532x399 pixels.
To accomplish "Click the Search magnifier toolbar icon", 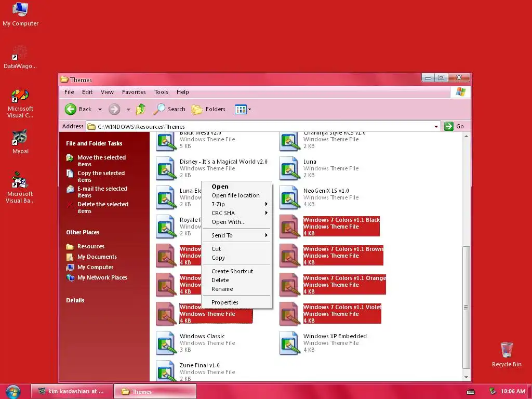I will pos(159,109).
